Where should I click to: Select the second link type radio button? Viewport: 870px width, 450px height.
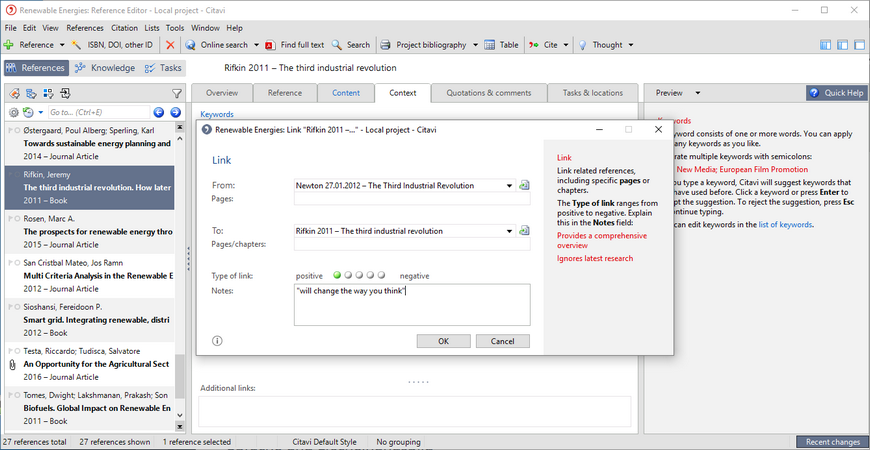tap(348, 275)
